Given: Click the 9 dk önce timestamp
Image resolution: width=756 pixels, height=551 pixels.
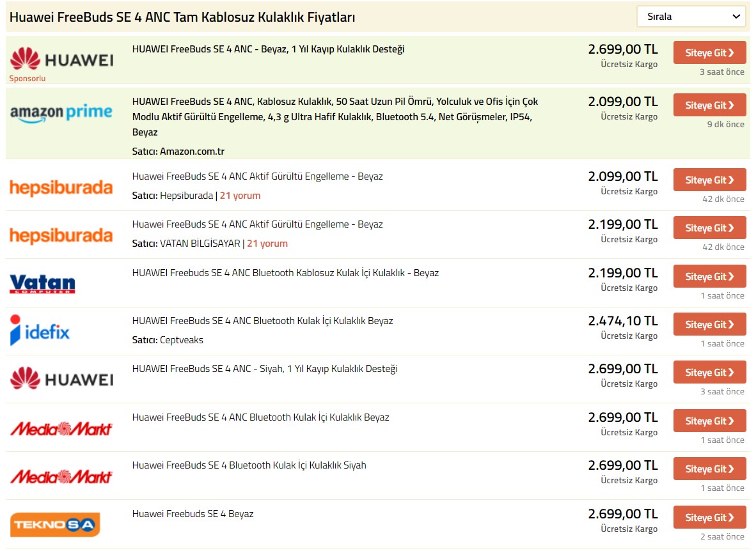Looking at the screenshot, I should [x=726, y=125].
